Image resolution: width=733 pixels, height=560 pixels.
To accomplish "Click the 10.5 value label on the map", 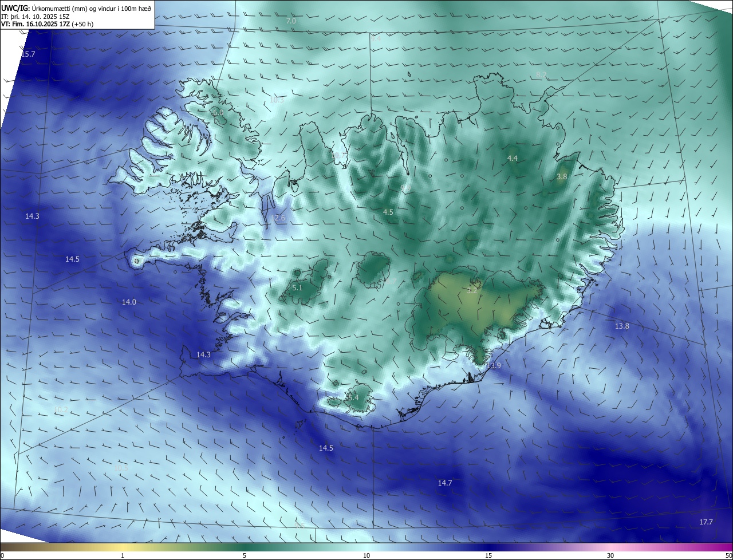I will (x=121, y=468).
